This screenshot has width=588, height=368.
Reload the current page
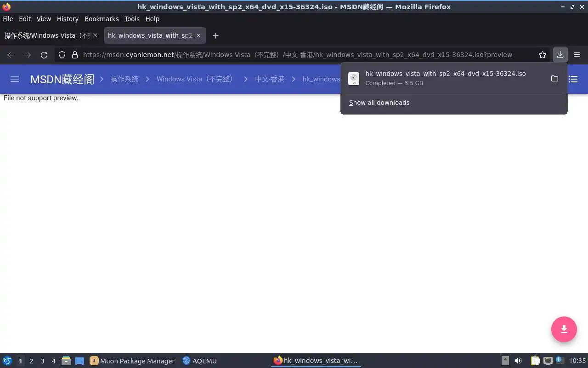click(x=44, y=55)
